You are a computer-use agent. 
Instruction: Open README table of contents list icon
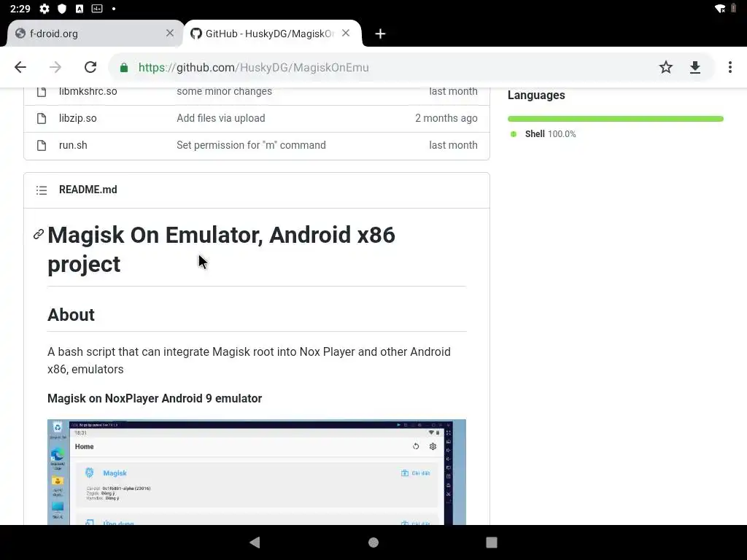pos(42,190)
